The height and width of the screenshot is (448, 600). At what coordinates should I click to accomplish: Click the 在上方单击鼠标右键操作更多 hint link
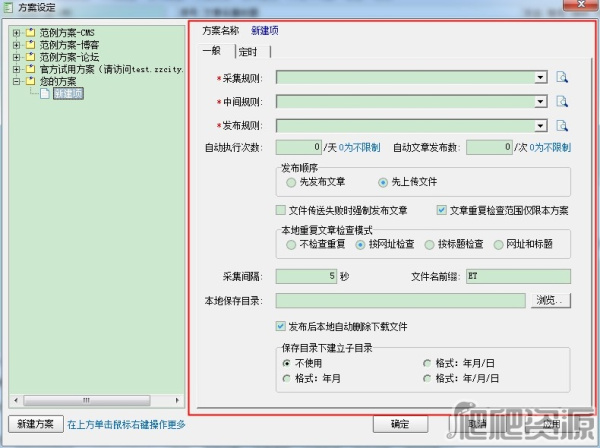point(126,424)
